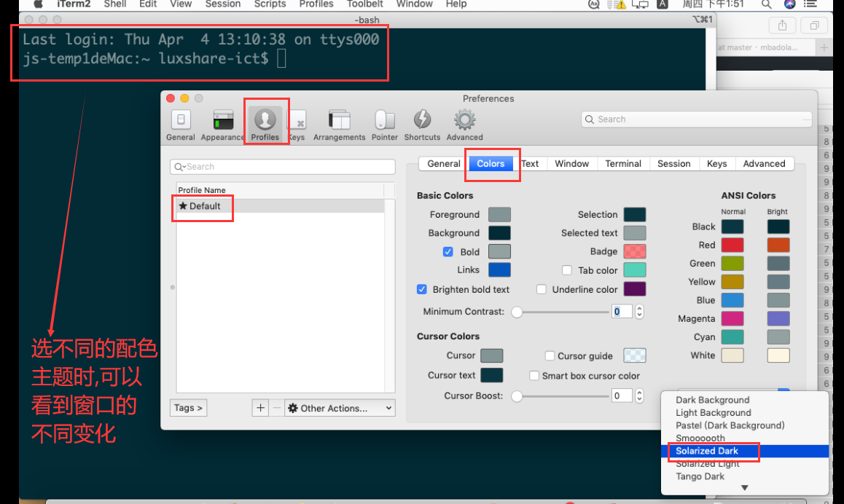The height and width of the screenshot is (504, 844).
Task: Click the Selection color swatch
Action: click(635, 215)
